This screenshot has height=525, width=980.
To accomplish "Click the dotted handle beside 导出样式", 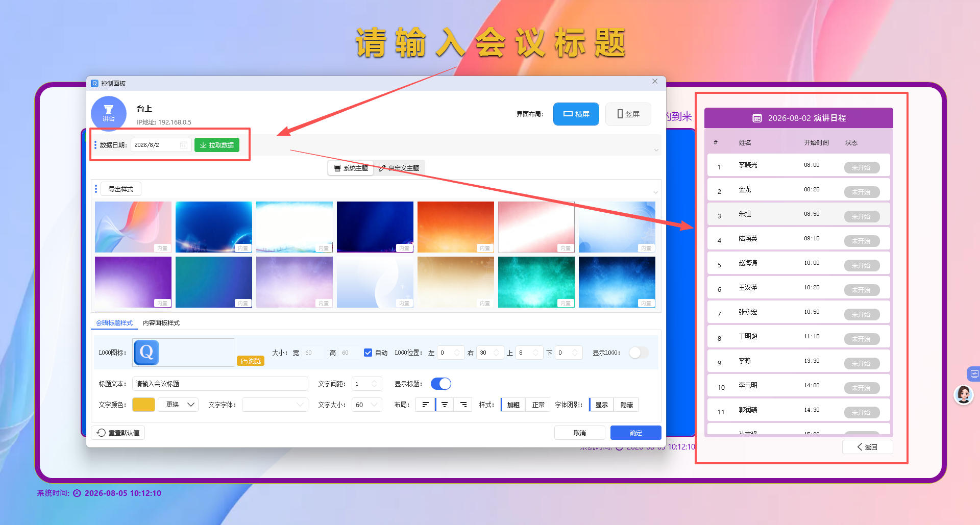I will [95, 189].
